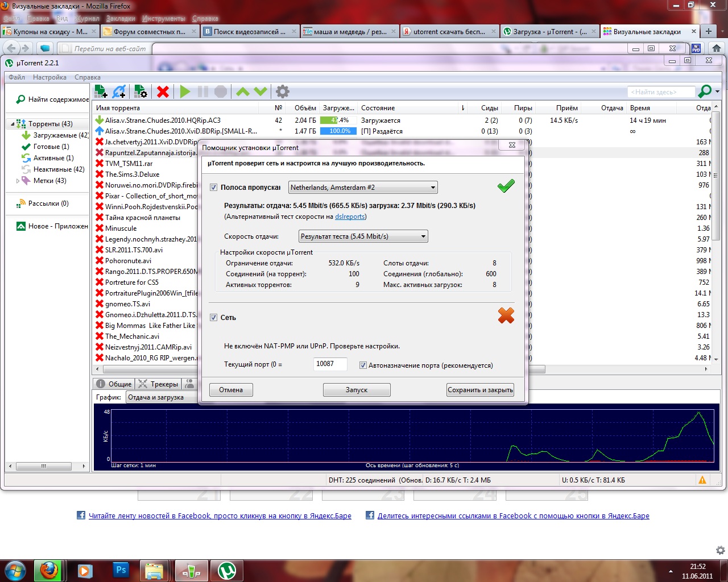Open Firefox home page icon

click(717, 48)
